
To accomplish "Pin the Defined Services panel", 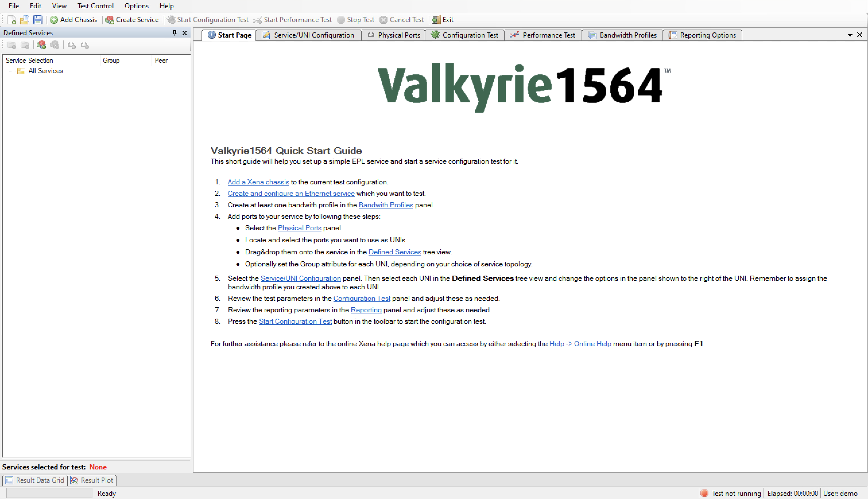I will [x=175, y=33].
